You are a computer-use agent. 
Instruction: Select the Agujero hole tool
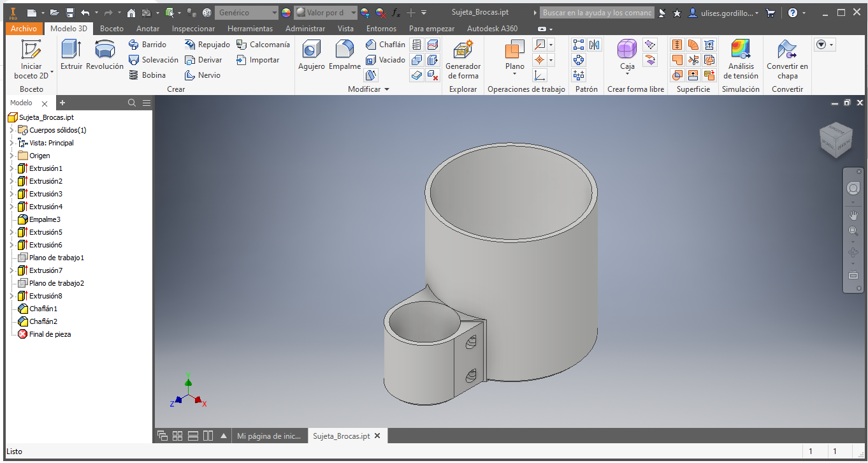coord(312,55)
